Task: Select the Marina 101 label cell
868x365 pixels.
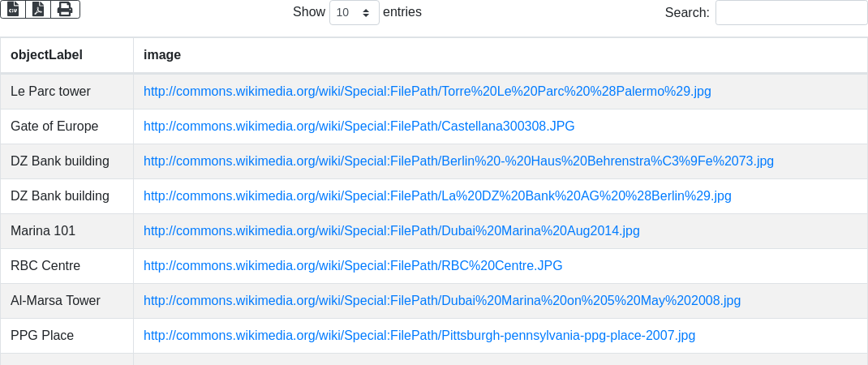Action: click(67, 231)
